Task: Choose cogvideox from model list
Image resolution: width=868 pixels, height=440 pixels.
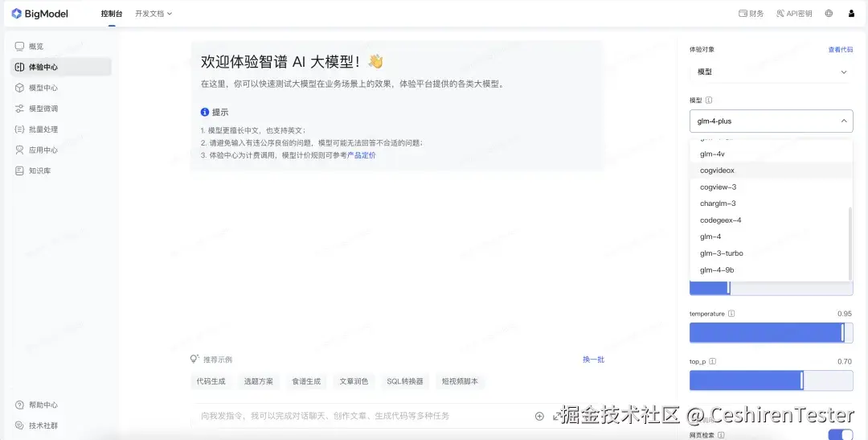Action: tap(771, 170)
